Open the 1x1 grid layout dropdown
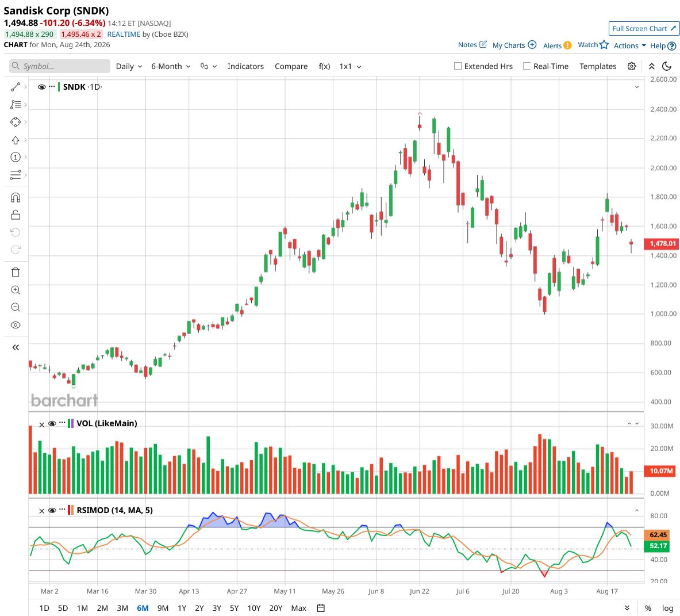The height and width of the screenshot is (616, 680). 351,66
